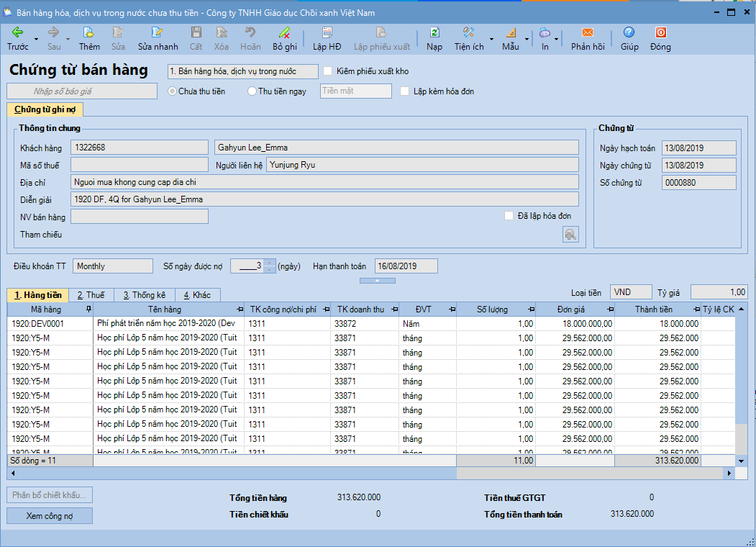Open the 3. Thống kê tab
This screenshot has height=547, width=756.
tap(144, 295)
